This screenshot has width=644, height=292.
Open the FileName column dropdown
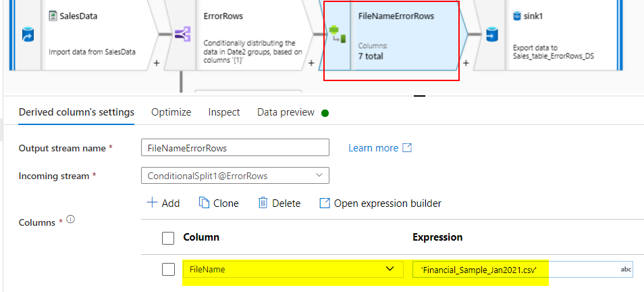click(293, 270)
